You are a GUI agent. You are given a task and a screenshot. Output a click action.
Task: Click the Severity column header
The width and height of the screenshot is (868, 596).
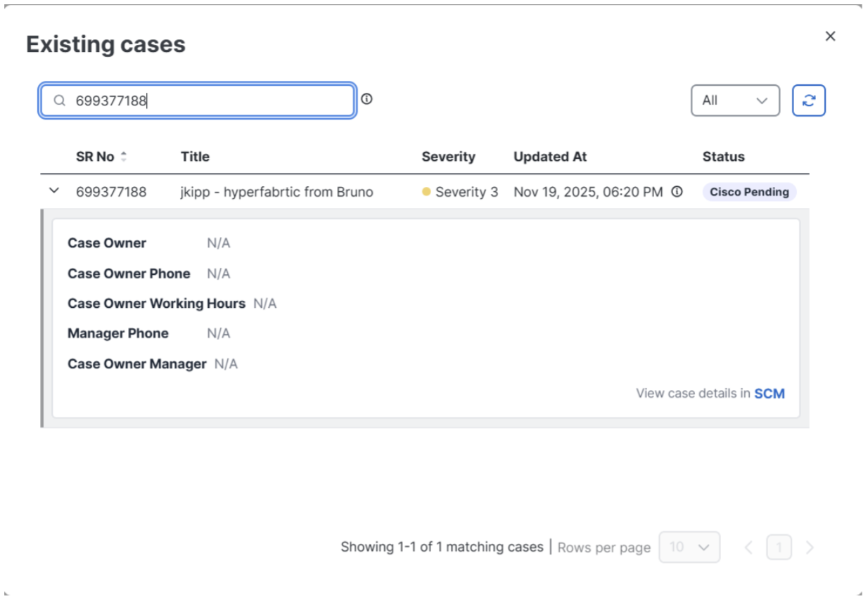(448, 157)
